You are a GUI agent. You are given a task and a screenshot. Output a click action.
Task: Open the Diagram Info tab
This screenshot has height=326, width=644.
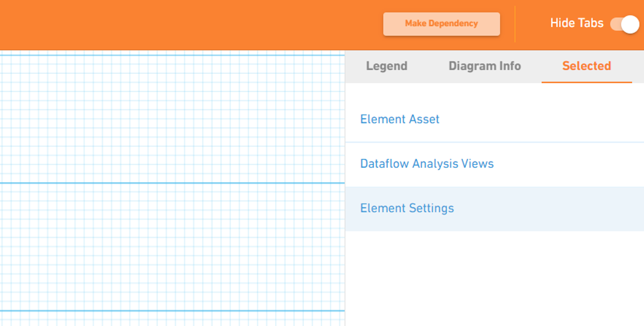[485, 66]
